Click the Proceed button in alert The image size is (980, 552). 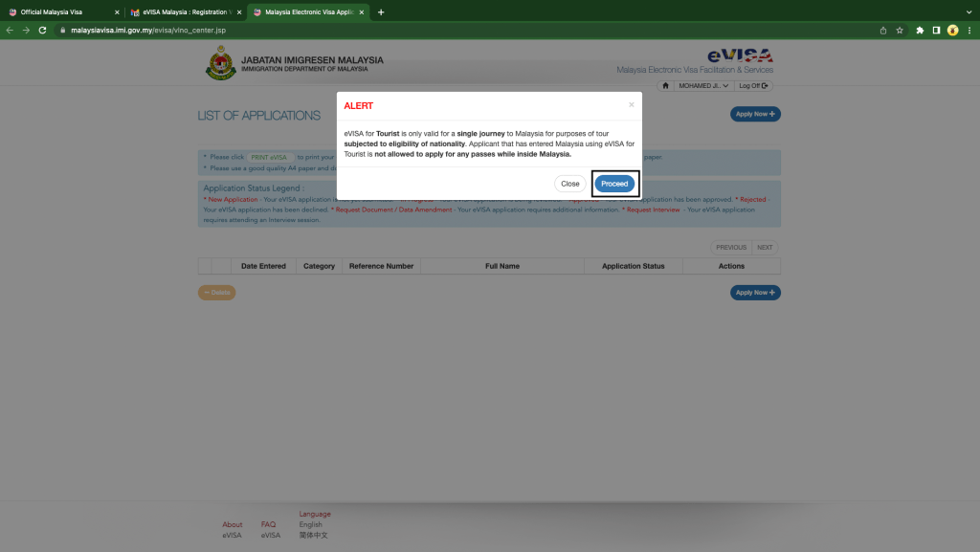point(614,184)
